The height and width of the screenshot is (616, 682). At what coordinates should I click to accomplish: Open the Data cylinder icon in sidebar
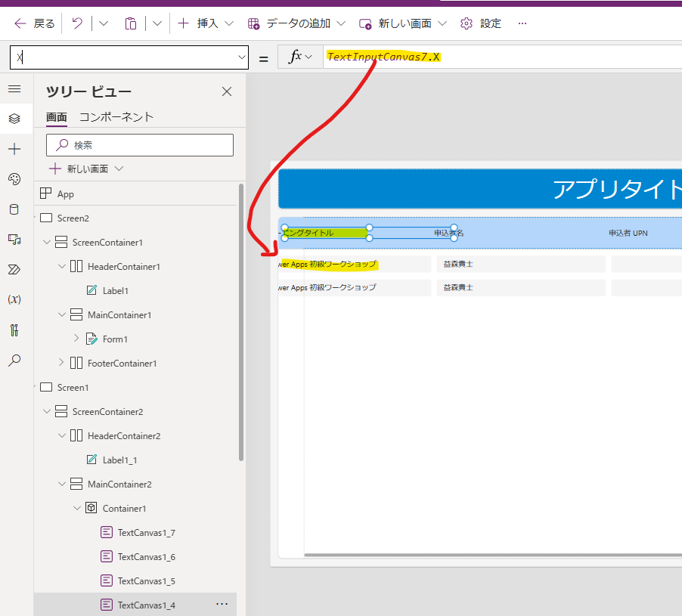click(x=14, y=209)
